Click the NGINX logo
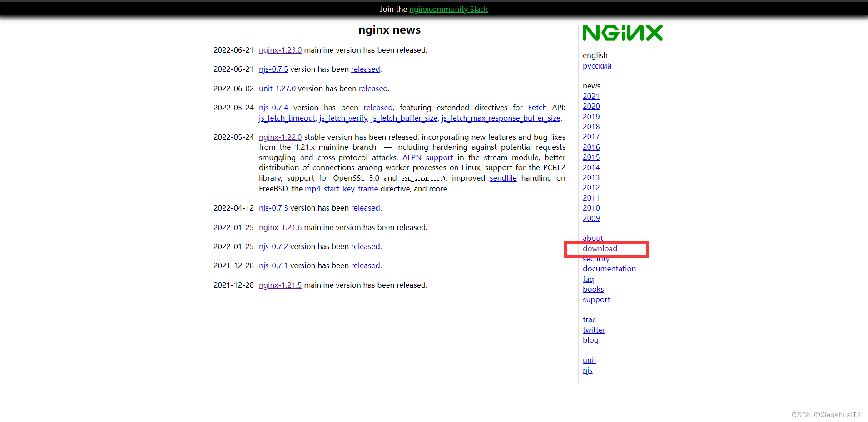Image resolution: width=868 pixels, height=422 pixels. click(x=622, y=33)
